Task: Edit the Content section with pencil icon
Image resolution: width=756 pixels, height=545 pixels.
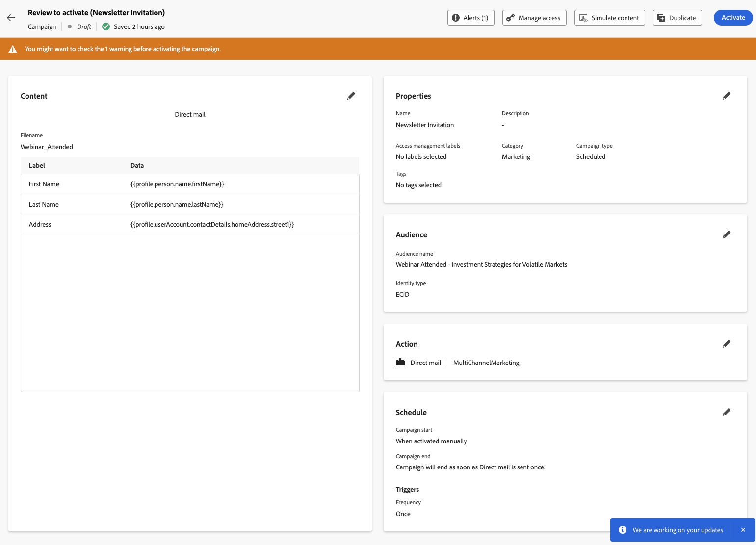Action: [351, 96]
